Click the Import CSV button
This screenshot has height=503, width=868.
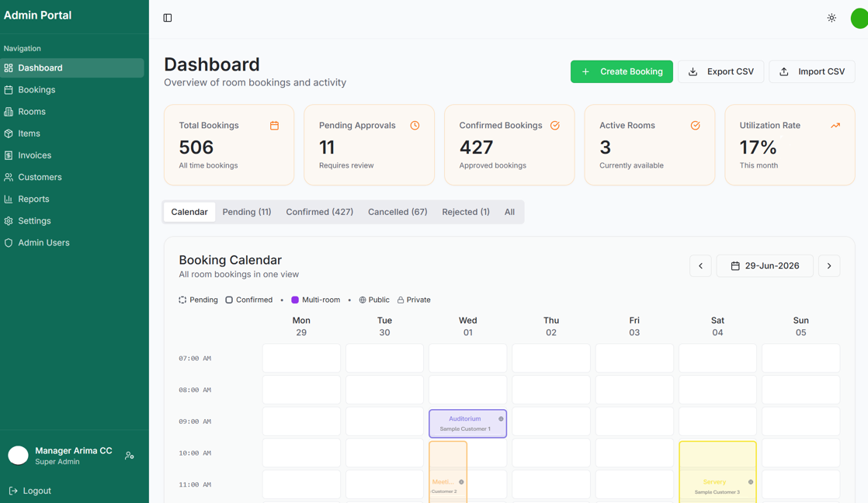coord(812,72)
